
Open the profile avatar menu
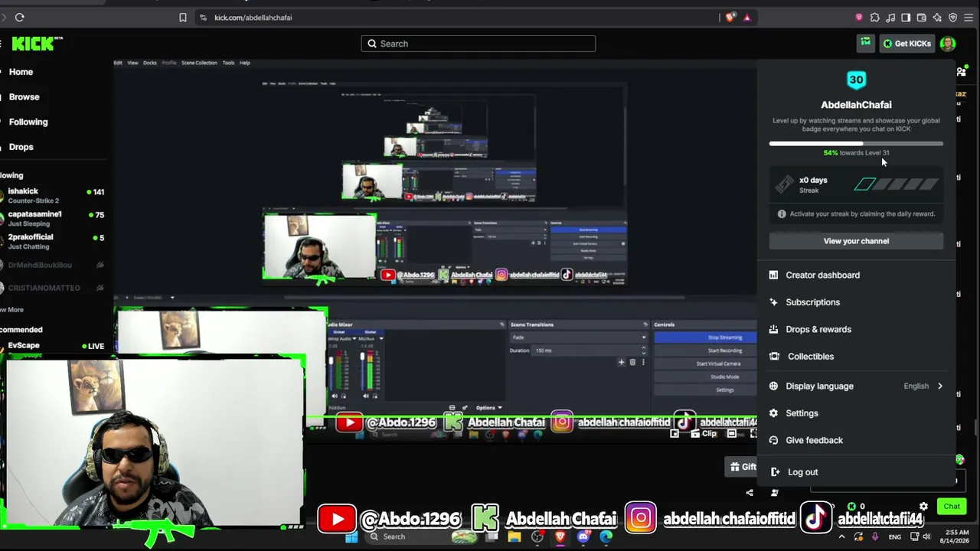coord(948,44)
